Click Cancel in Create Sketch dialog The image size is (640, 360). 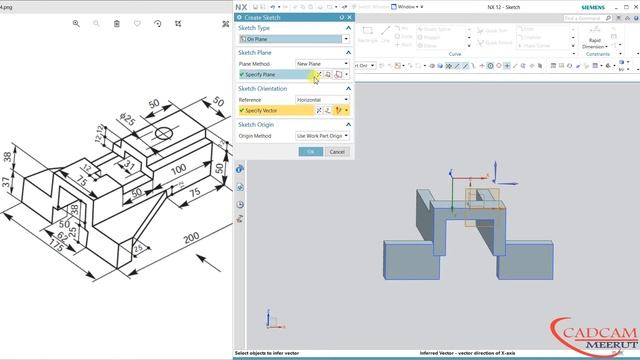point(337,152)
